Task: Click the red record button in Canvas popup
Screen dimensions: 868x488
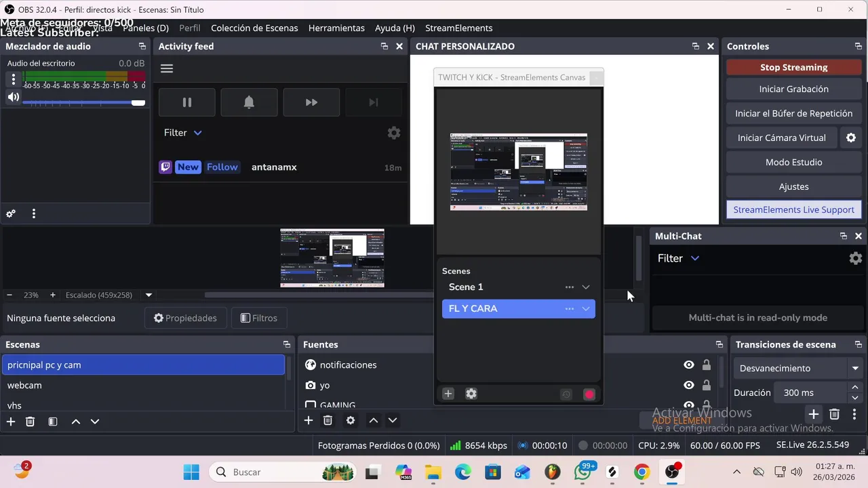Action: pos(589,394)
